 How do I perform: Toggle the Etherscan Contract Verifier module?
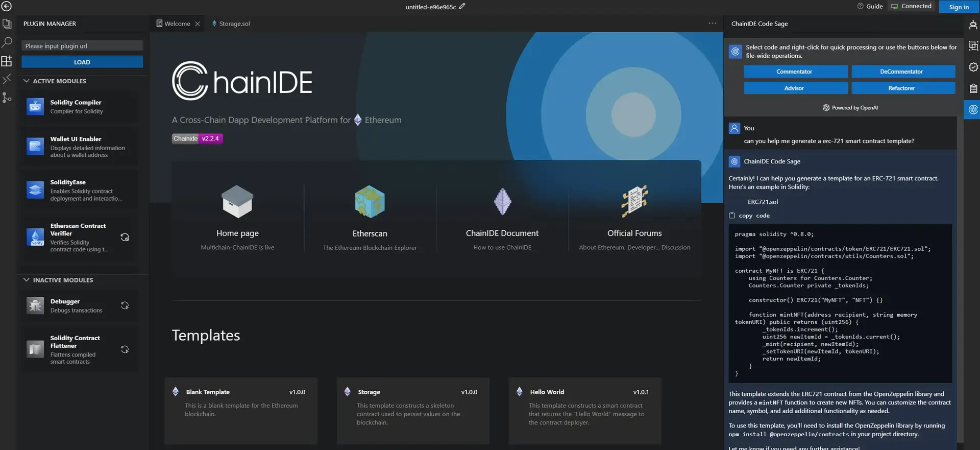[125, 238]
